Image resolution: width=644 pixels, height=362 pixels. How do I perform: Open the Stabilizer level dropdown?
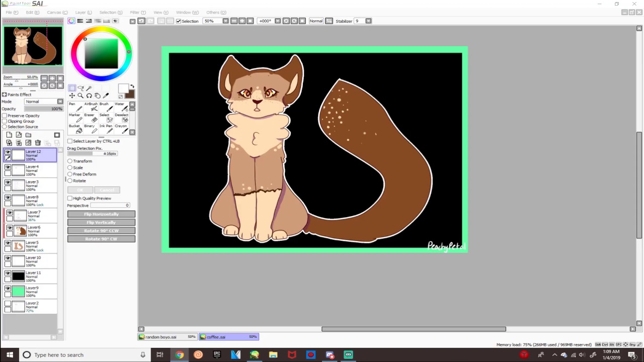[x=368, y=21]
